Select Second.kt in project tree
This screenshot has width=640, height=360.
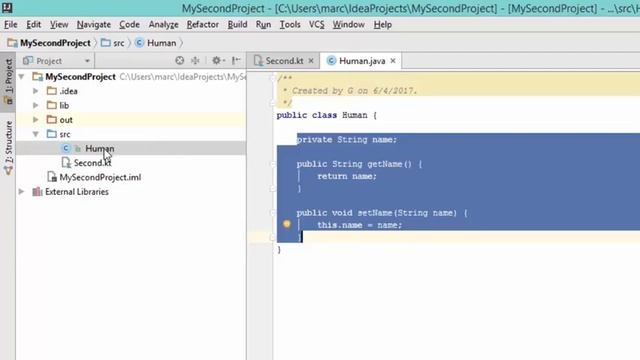point(92,163)
